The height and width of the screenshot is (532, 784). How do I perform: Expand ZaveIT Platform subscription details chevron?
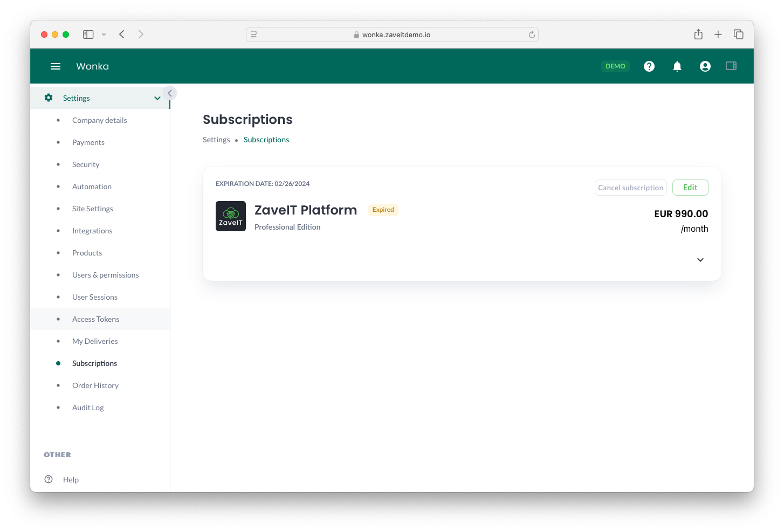pyautogui.click(x=700, y=260)
